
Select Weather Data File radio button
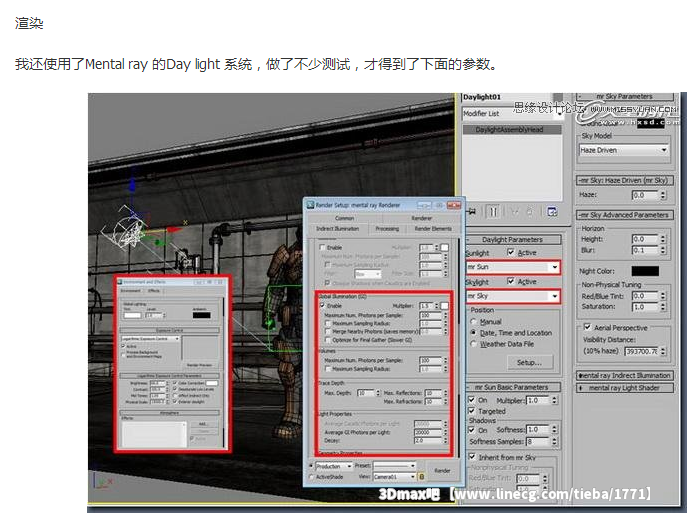pos(474,344)
